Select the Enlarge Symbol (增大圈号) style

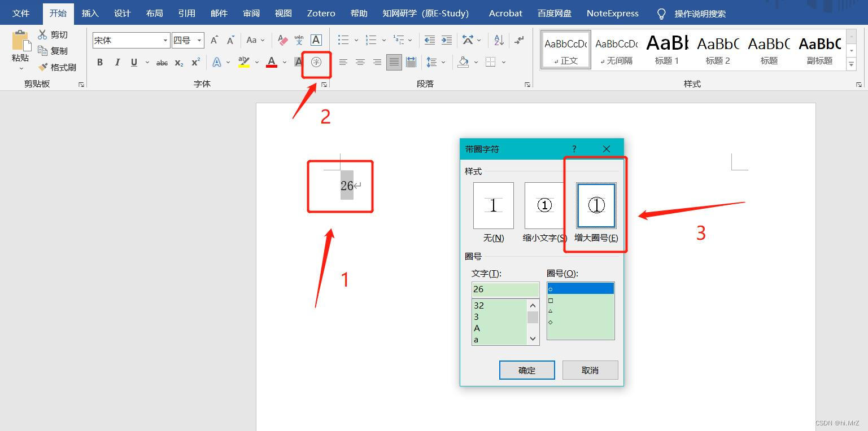596,205
